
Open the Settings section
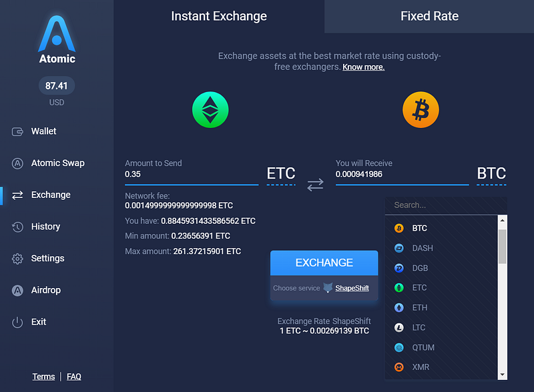coord(47,259)
